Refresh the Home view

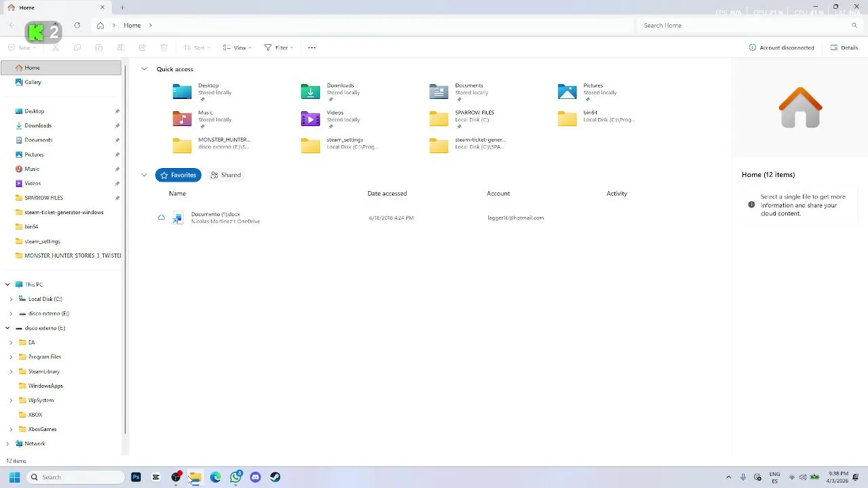[77, 25]
